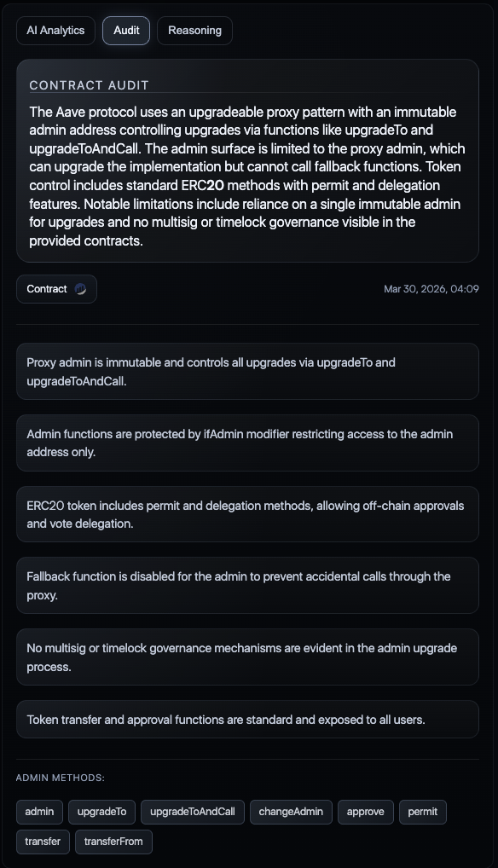This screenshot has height=868, width=498.
Task: Select the no multisig or timelock finding
Action: pos(247,657)
